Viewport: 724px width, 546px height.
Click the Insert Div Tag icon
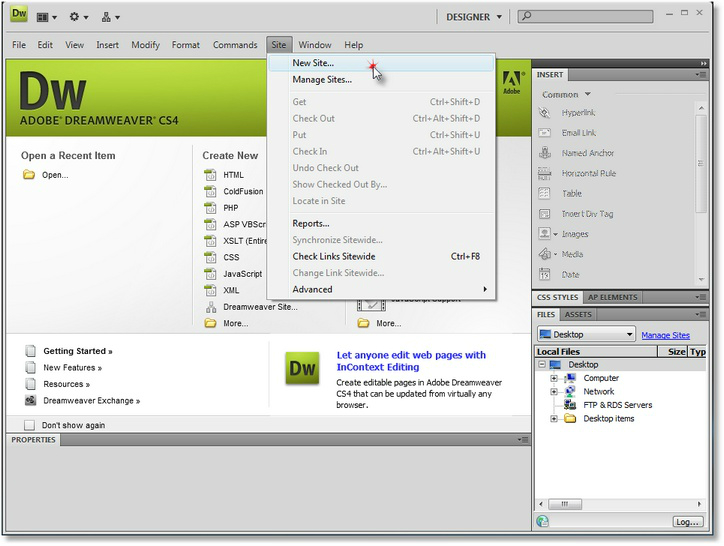tap(544, 214)
